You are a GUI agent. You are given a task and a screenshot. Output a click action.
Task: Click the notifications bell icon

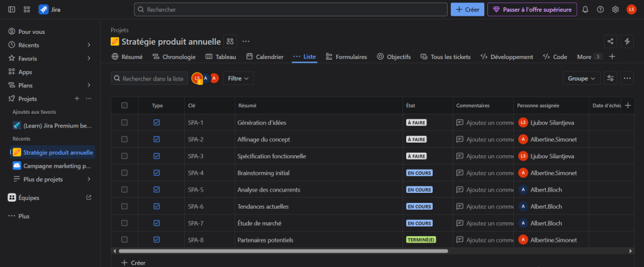click(x=585, y=9)
